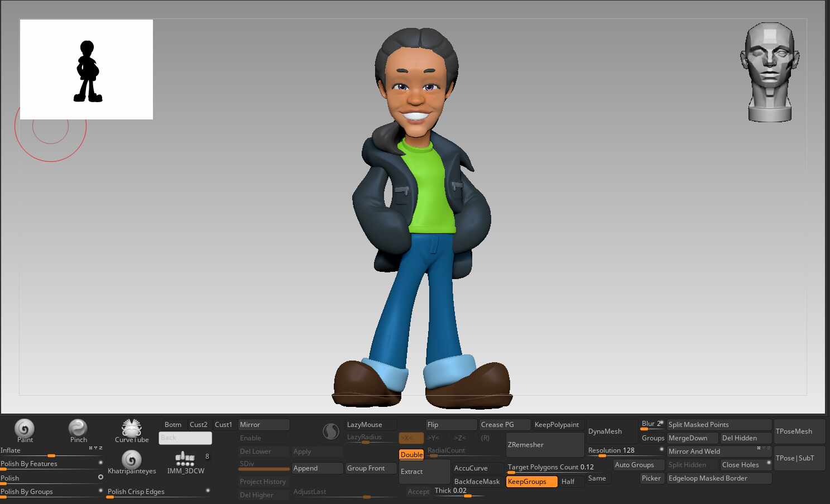Click the Close Holes button
The height and width of the screenshot is (504, 830).
pyautogui.click(x=746, y=465)
